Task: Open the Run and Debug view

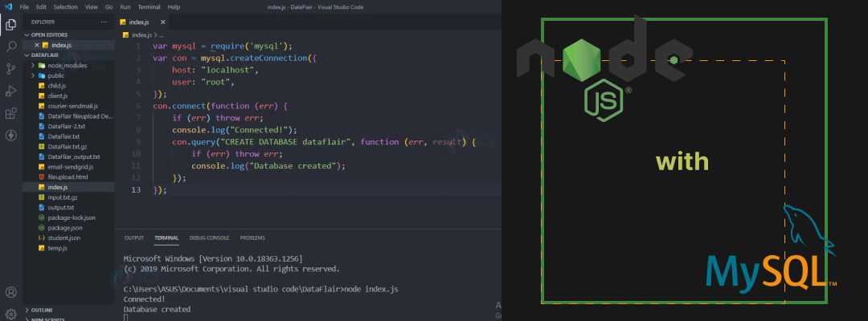Action: [x=10, y=91]
